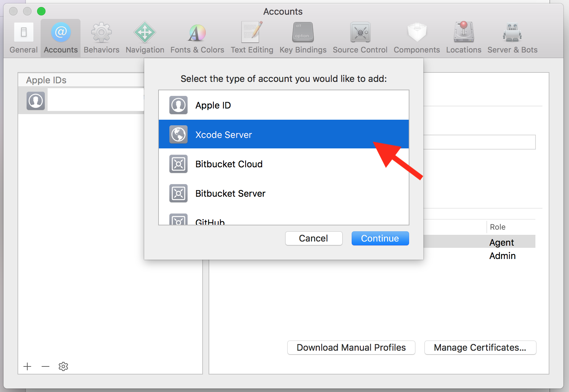Choose Bitbucket Server account type
The image size is (569, 392).
[x=284, y=193]
